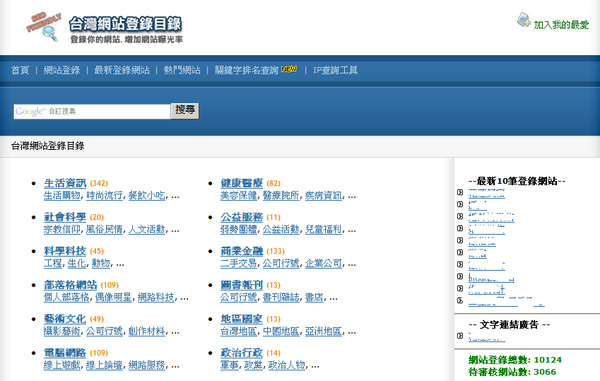Open the 加入我的最愛 link
This screenshot has width=600, height=381.
pos(561,25)
